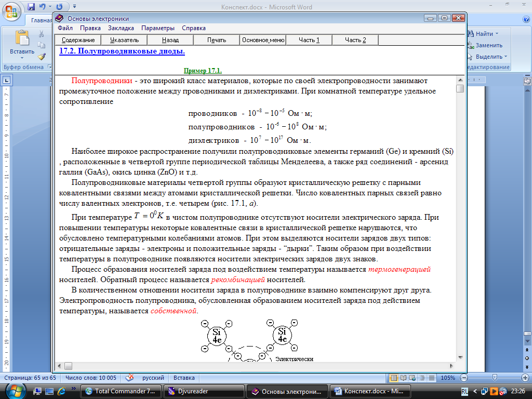Expand the Вставить paste options arrow

22,58
